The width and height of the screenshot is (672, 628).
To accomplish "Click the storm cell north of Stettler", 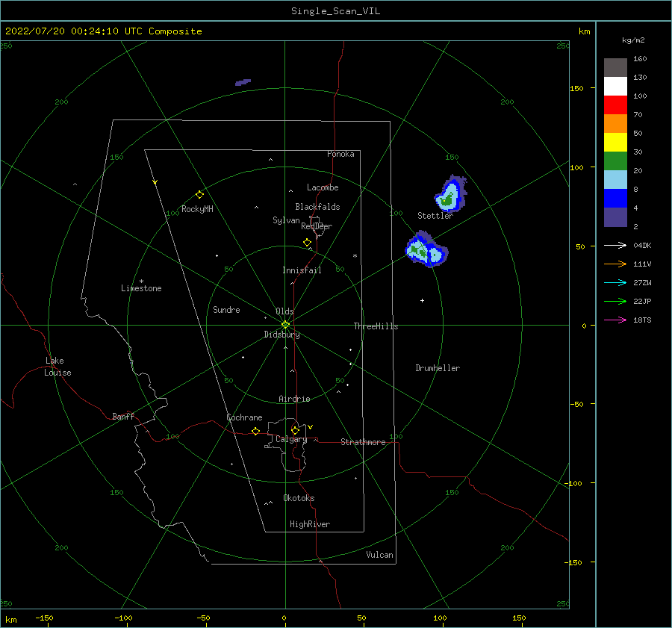I will (450, 193).
